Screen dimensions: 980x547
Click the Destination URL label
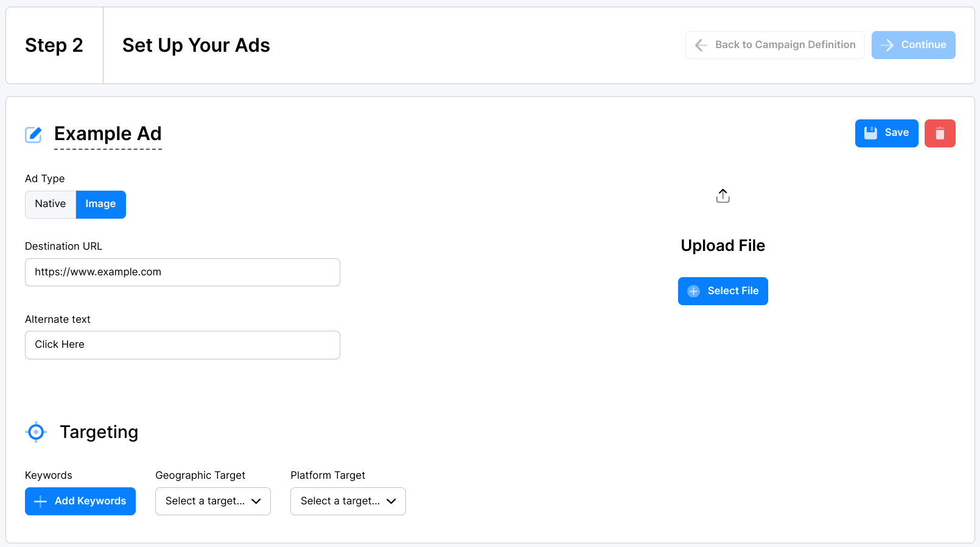[64, 246]
